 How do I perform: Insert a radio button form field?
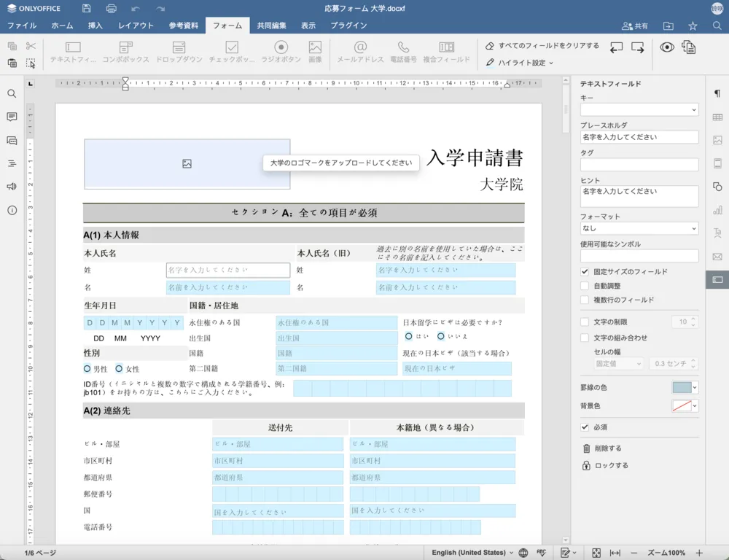tap(281, 52)
